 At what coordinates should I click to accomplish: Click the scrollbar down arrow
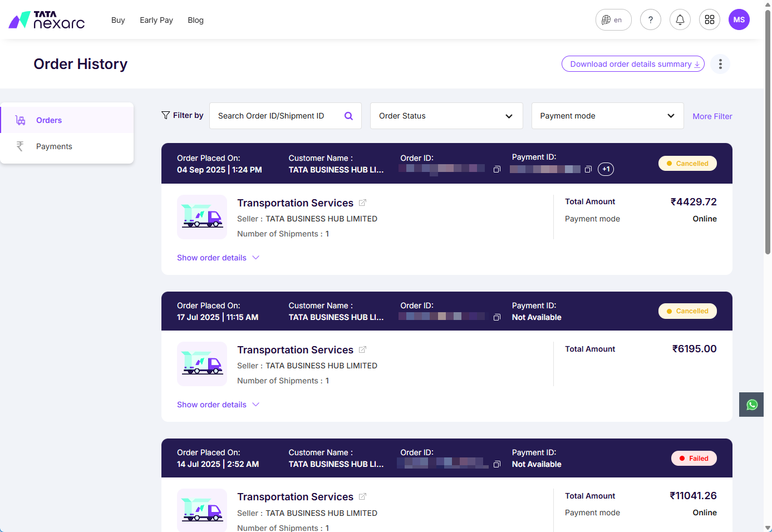(768, 528)
